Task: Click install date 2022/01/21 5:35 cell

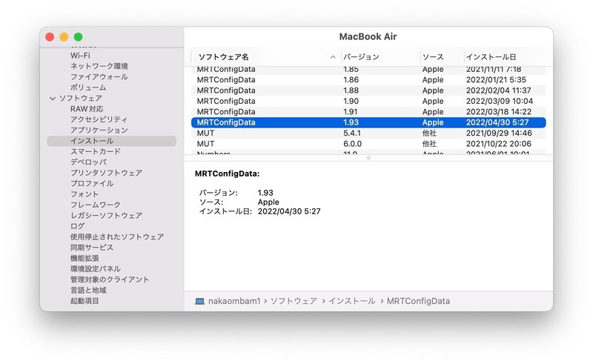Action: [x=496, y=80]
